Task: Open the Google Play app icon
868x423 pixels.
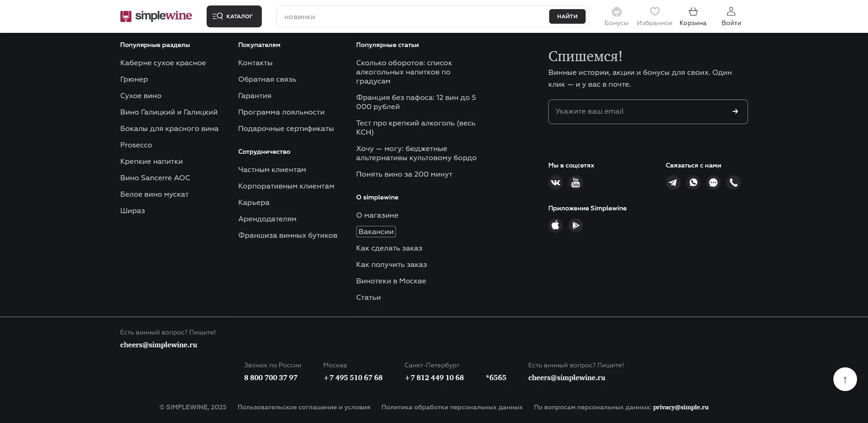Action: (x=575, y=225)
